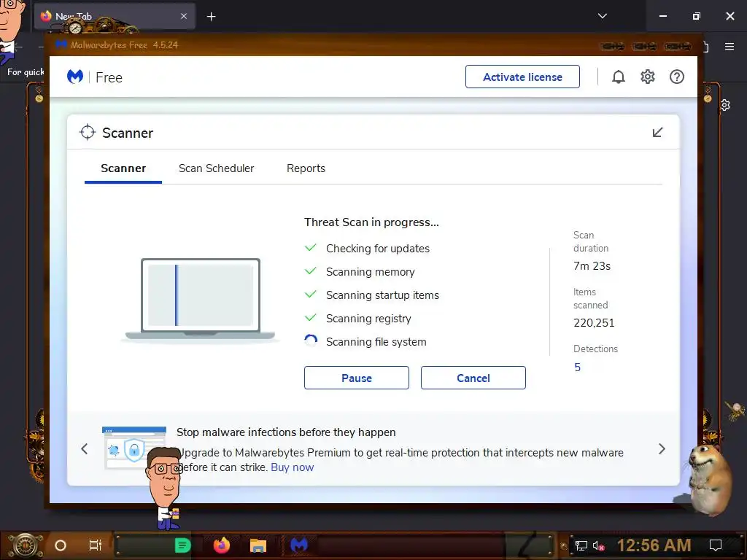
Task: Launch Firefox from the taskbar
Action: (221, 545)
